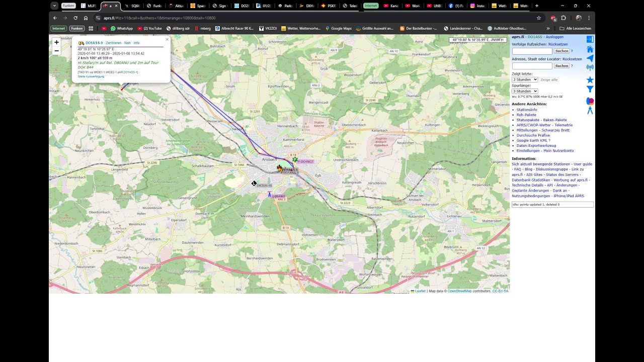644x362 pixels.
Task: Switch to the Internet tab group label
Action: [x=371, y=6]
